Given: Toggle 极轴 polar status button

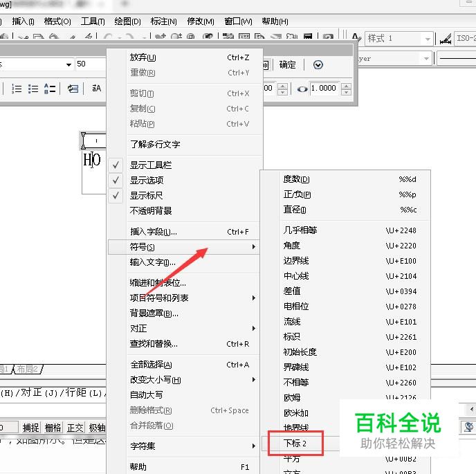Looking at the screenshot, I should coord(97,428).
